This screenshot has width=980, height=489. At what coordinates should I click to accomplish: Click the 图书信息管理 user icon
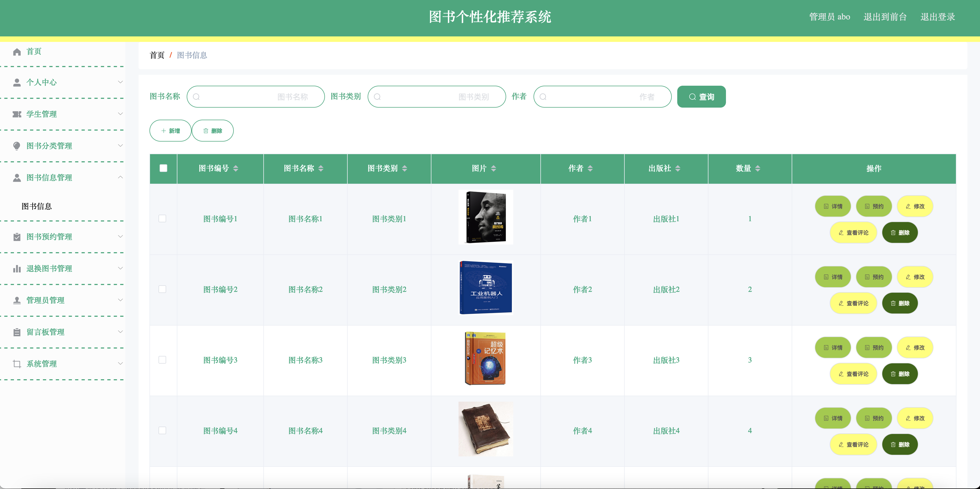[x=17, y=178]
